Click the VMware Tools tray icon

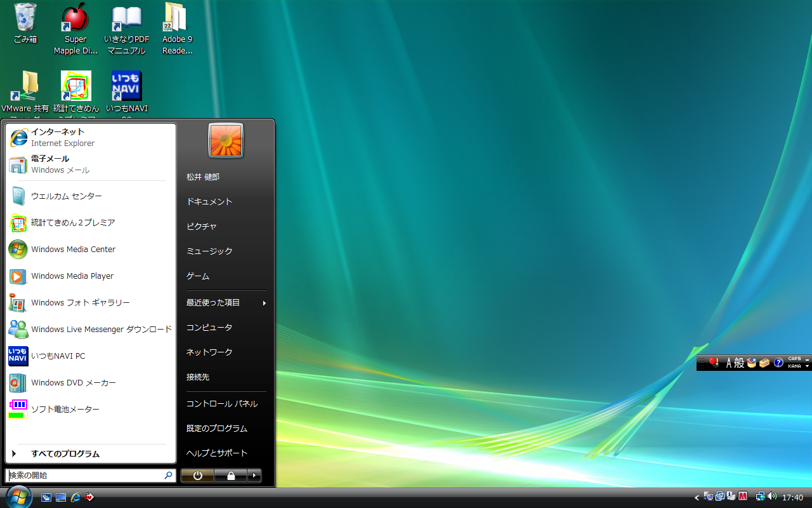[720, 497]
